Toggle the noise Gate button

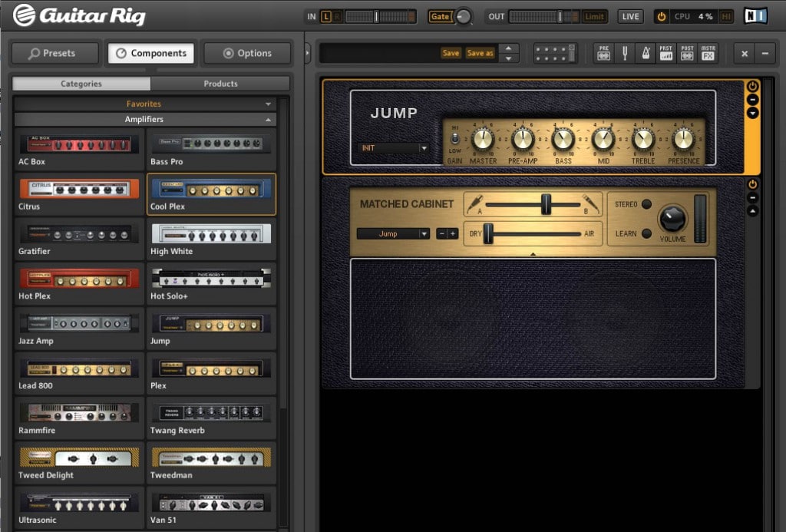point(440,17)
